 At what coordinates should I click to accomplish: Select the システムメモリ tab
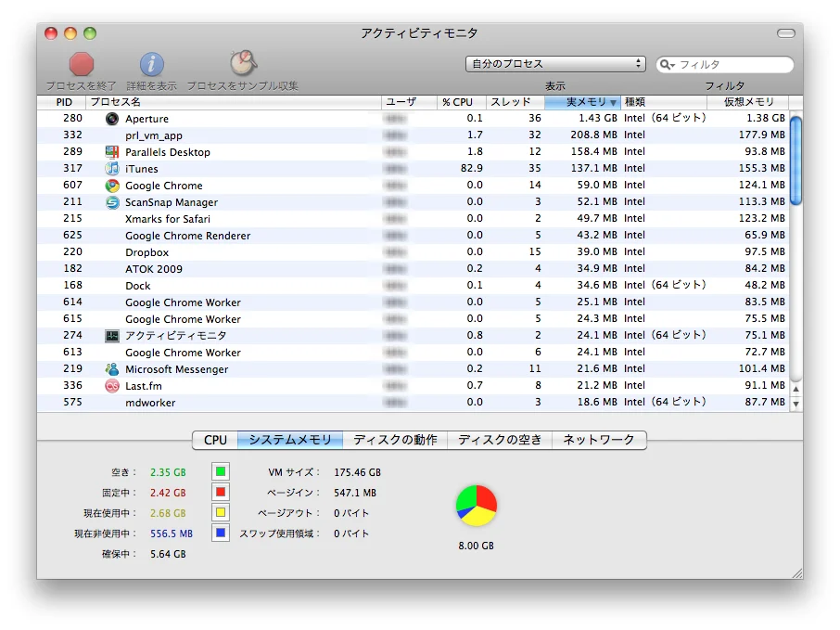tap(290, 440)
